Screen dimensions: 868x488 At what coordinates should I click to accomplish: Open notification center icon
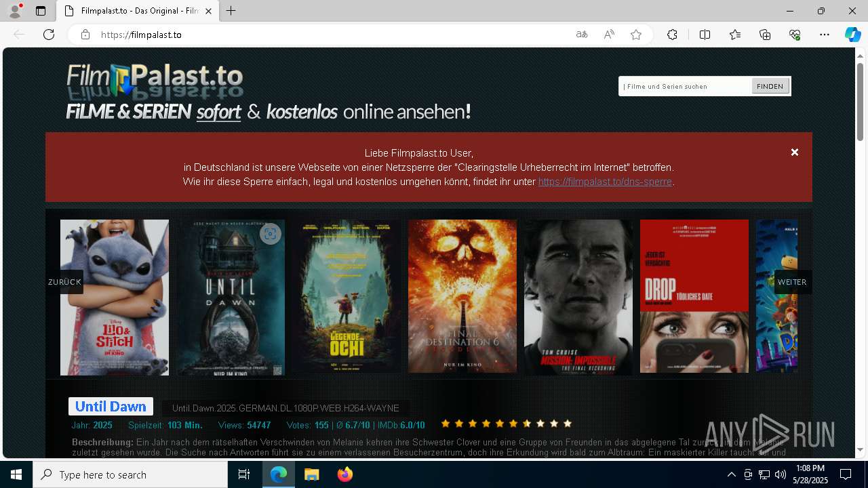click(846, 474)
